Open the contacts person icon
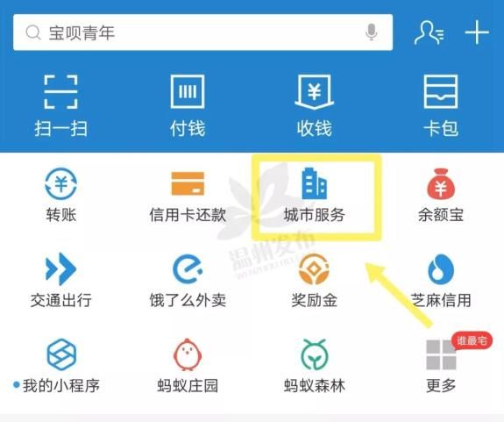This screenshot has width=504, height=422. point(429,32)
